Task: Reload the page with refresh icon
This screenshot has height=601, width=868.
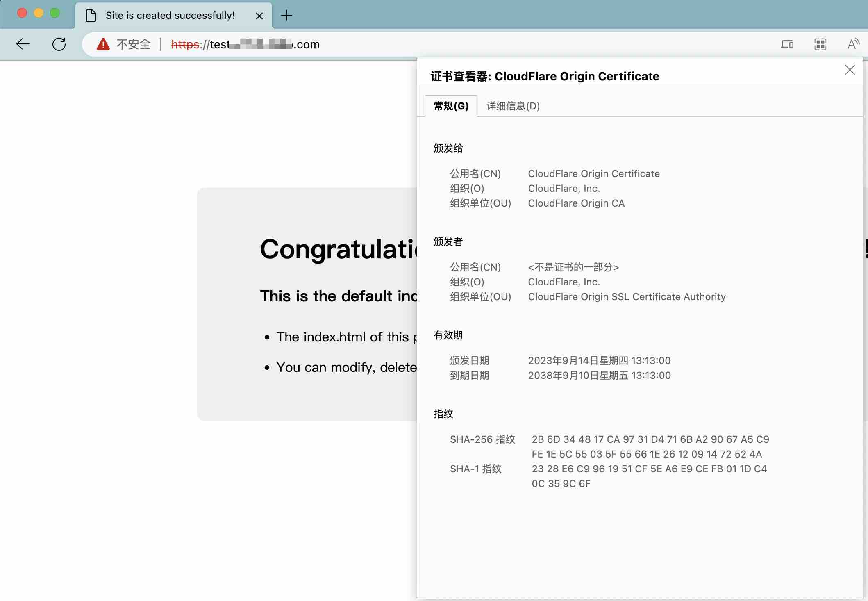Action: pyautogui.click(x=59, y=44)
